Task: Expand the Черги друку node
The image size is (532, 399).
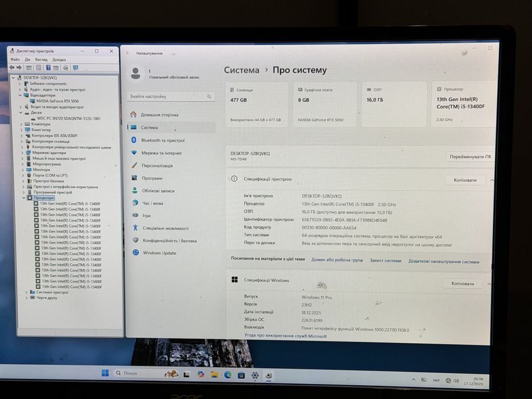Action: coord(26,298)
